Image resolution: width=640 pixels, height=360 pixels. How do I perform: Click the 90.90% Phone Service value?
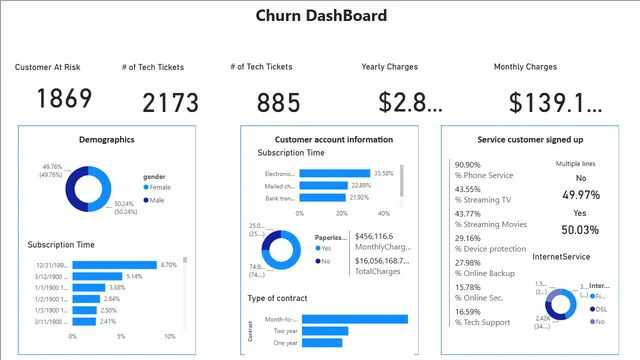point(468,165)
